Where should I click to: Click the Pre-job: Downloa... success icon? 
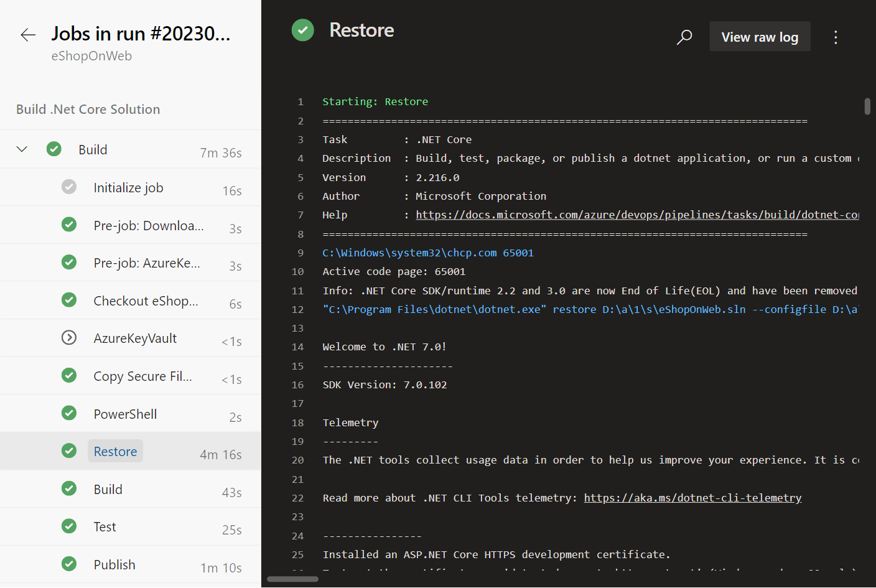[69, 225]
